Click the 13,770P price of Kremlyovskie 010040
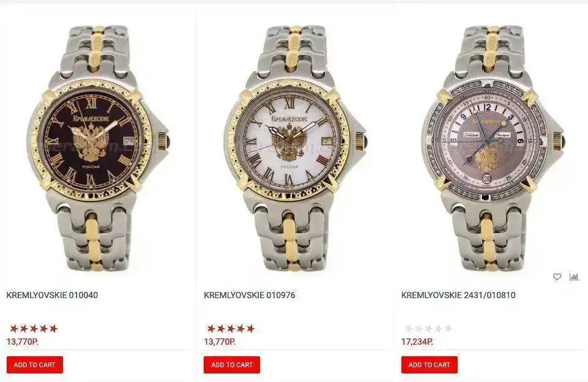Screen dimensions: 588x382 tap(23, 342)
